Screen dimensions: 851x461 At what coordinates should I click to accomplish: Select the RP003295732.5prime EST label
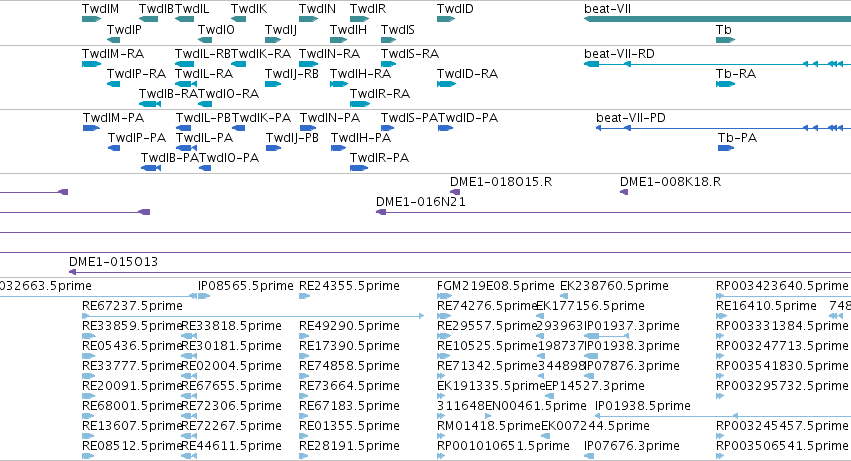782,387
